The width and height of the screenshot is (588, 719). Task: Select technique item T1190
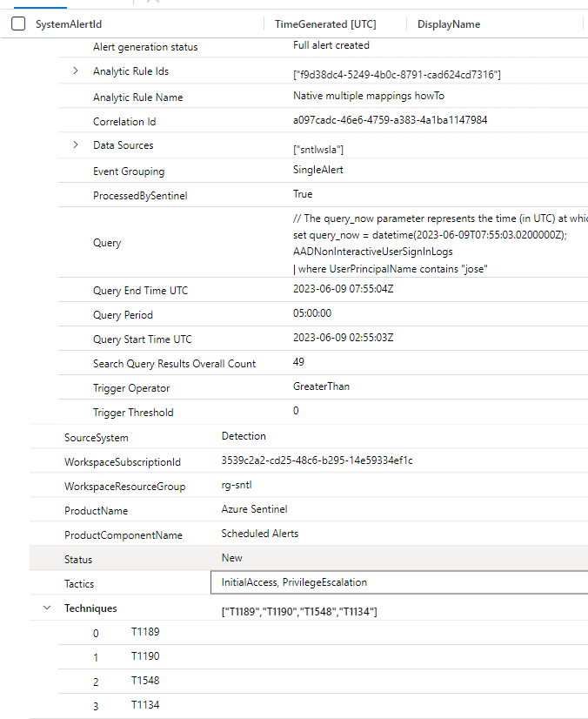tap(145, 656)
